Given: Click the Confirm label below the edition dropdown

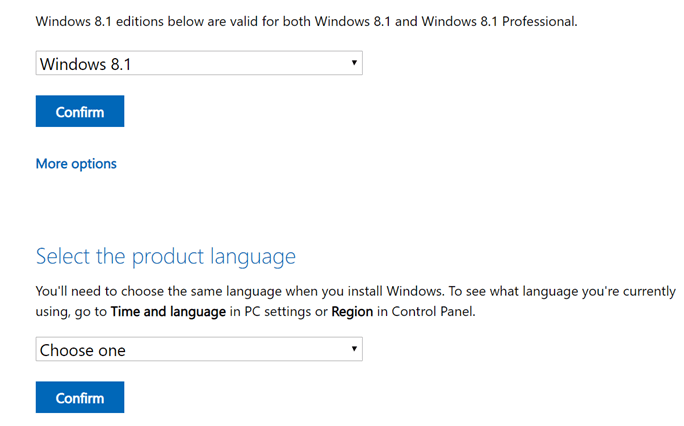Looking at the screenshot, I should click(x=80, y=112).
